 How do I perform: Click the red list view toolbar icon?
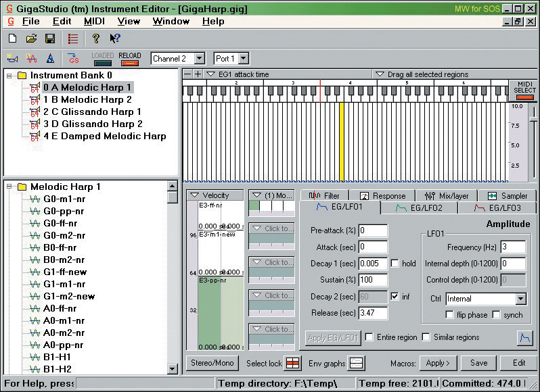pyautogui.click(x=73, y=39)
